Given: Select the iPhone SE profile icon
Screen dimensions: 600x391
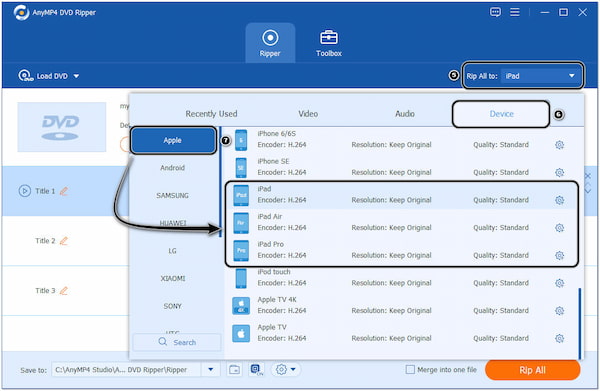Looking at the screenshot, I should point(241,167).
